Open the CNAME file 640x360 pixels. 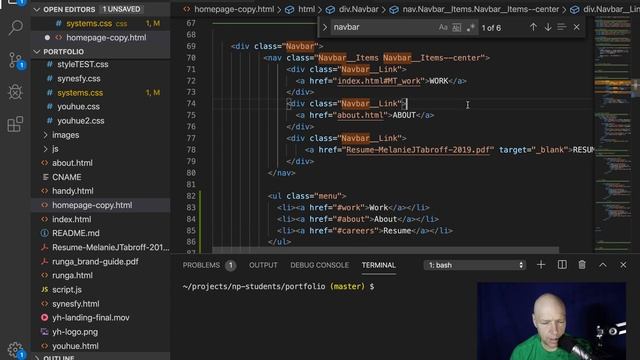[67, 177]
